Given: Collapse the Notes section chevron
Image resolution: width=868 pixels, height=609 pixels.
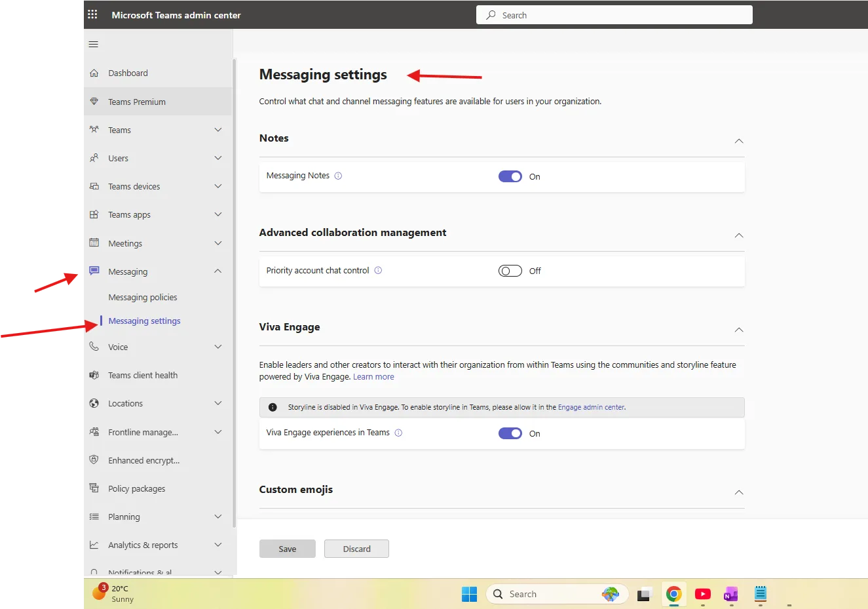Looking at the screenshot, I should tap(738, 141).
